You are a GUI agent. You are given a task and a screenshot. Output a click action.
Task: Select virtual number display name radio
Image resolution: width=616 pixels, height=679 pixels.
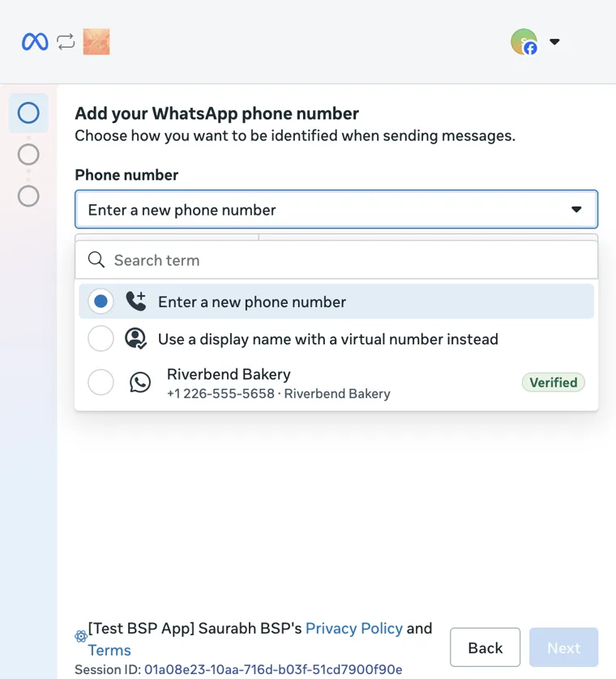click(x=101, y=339)
